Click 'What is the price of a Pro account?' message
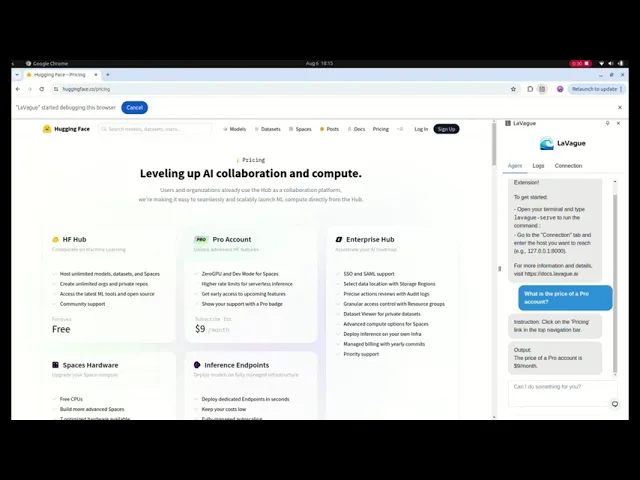Viewport: 640px width, 480px height. (x=565, y=298)
